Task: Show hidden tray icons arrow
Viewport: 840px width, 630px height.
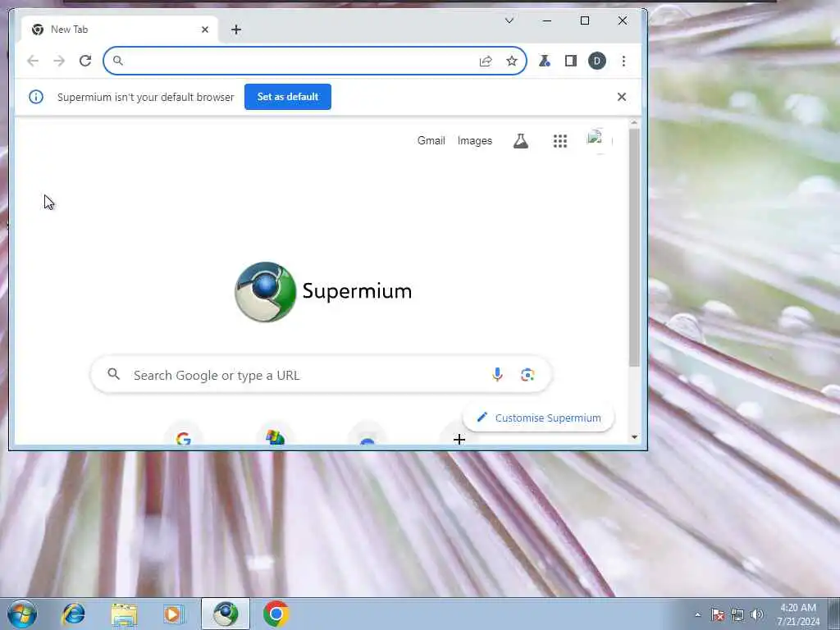Action: click(697, 614)
